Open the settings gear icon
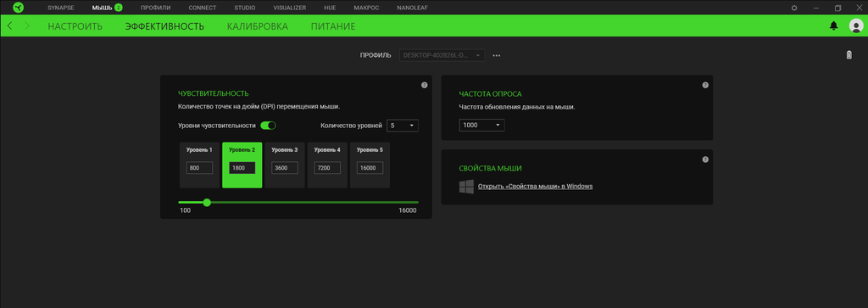 point(794,8)
